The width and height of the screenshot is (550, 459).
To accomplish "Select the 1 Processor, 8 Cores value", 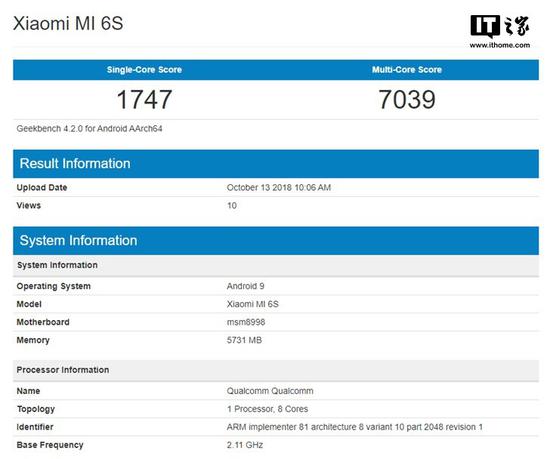I will tap(268, 409).
